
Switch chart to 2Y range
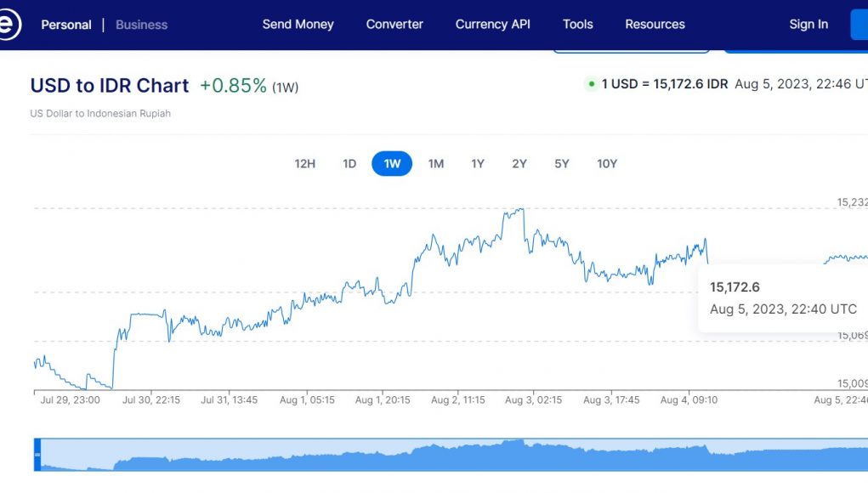[x=519, y=163]
